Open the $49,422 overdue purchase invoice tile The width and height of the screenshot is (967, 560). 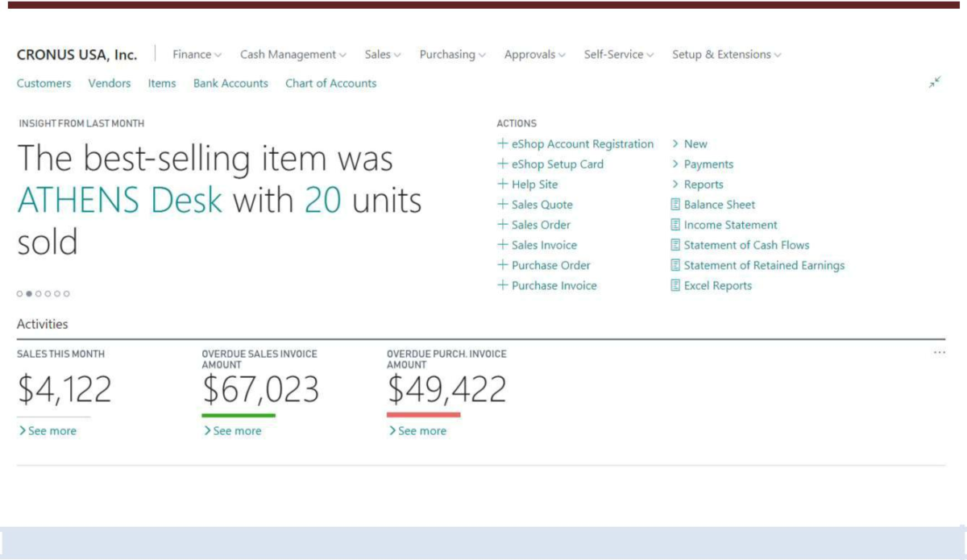click(x=446, y=390)
